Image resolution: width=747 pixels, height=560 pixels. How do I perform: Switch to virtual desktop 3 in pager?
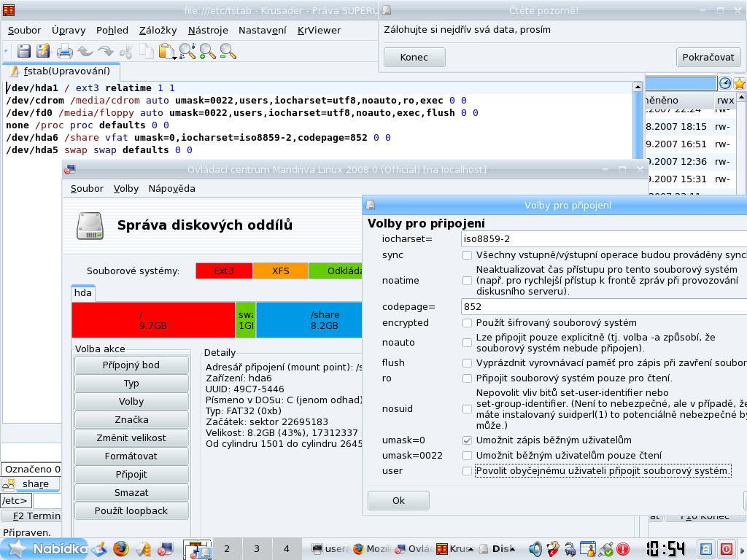tap(256, 549)
